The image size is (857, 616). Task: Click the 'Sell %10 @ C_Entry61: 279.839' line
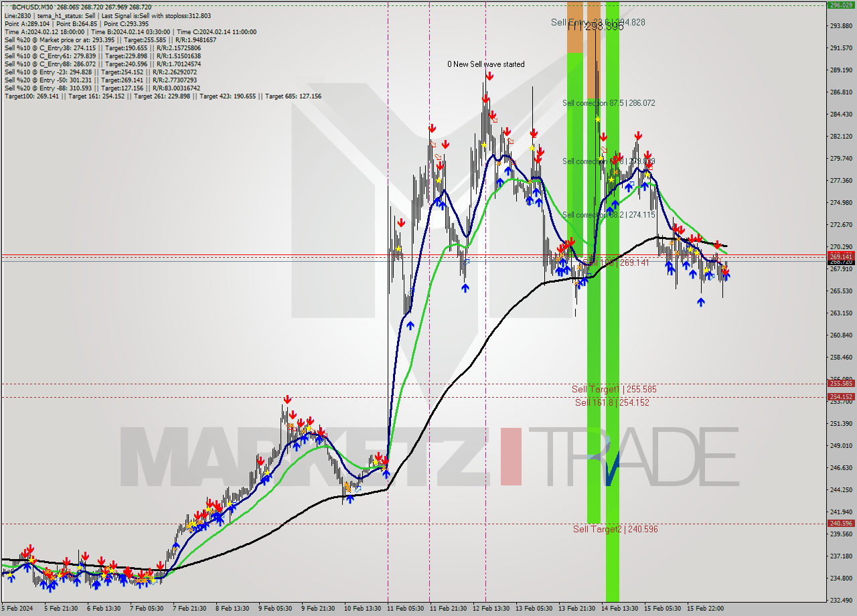(102, 56)
